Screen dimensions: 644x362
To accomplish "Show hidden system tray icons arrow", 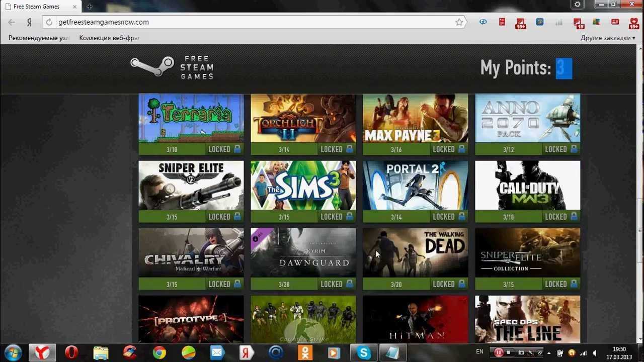I will point(548,353).
